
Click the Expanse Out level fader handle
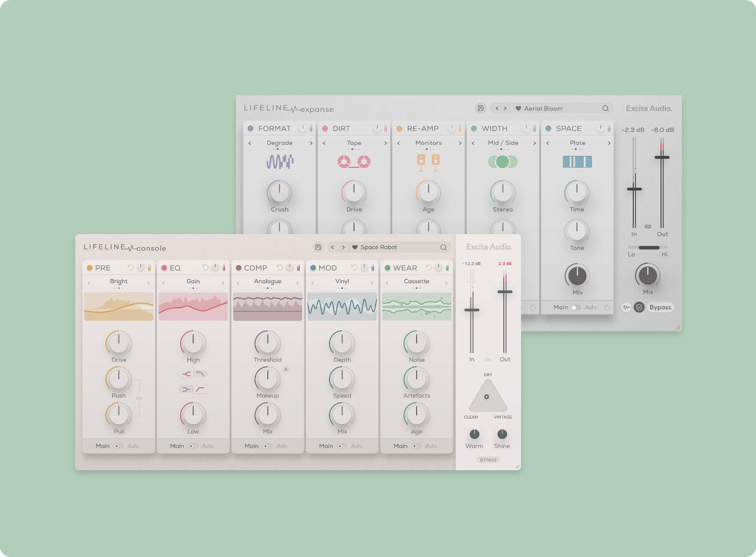(x=662, y=157)
